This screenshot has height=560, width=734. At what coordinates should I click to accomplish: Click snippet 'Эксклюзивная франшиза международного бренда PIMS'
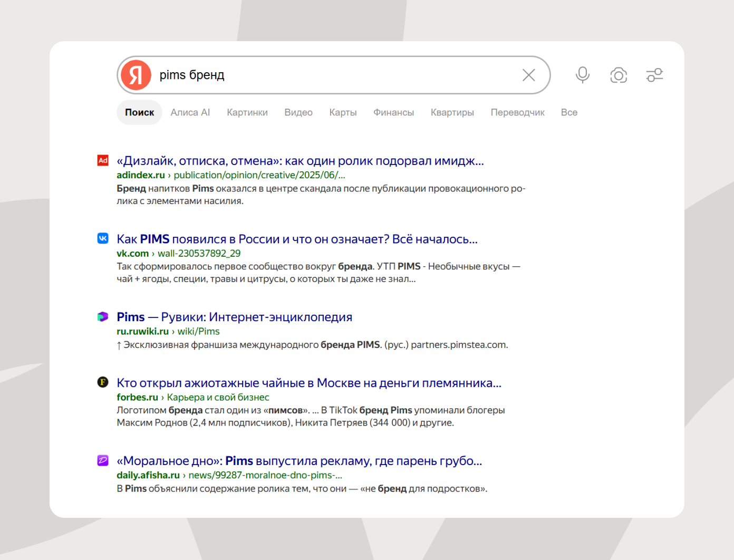click(312, 345)
